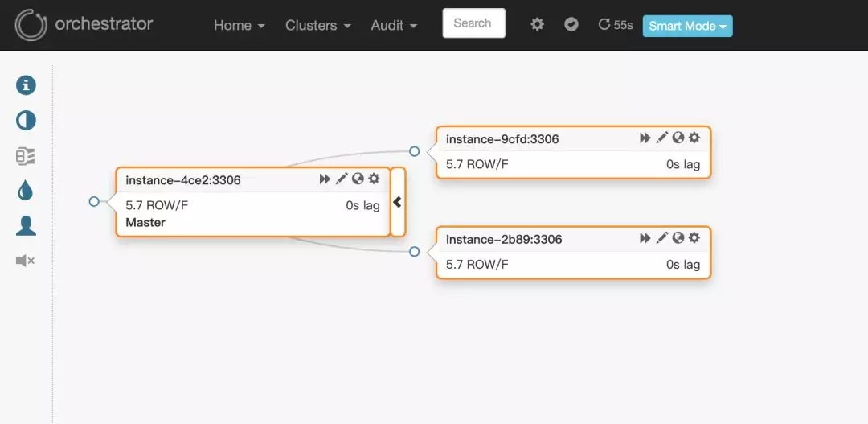
Task: Toggle the 55s auto-refresh timer
Action: (616, 25)
